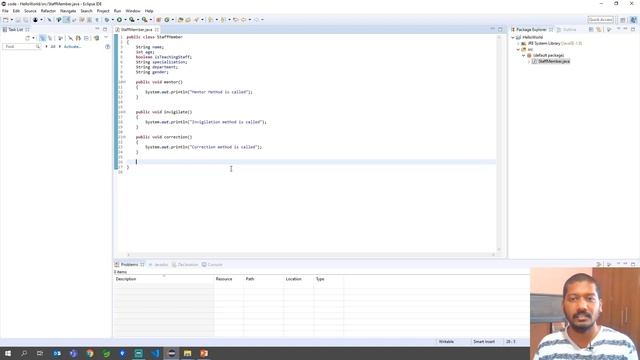Select the Outline tab
The width and height of the screenshot is (640, 360).
pos(567,30)
